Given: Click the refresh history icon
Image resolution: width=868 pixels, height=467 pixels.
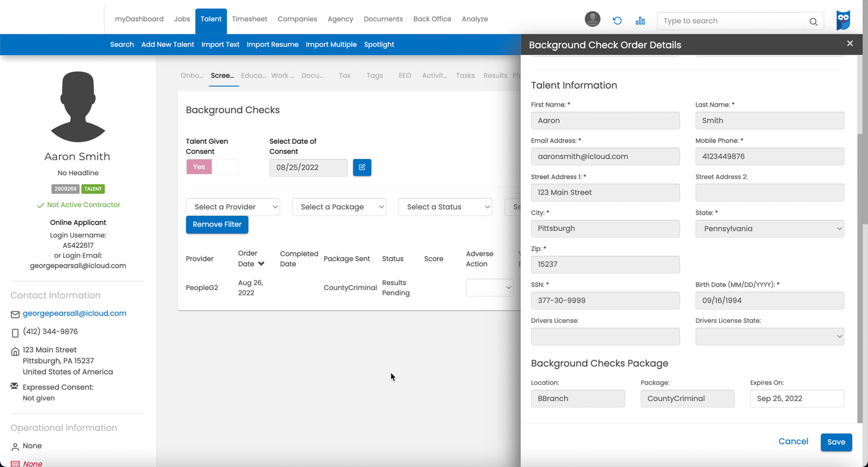Looking at the screenshot, I should pos(617,21).
